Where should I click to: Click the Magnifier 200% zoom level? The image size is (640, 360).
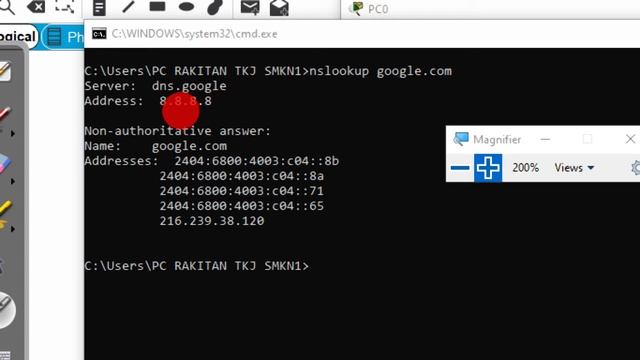(525, 168)
